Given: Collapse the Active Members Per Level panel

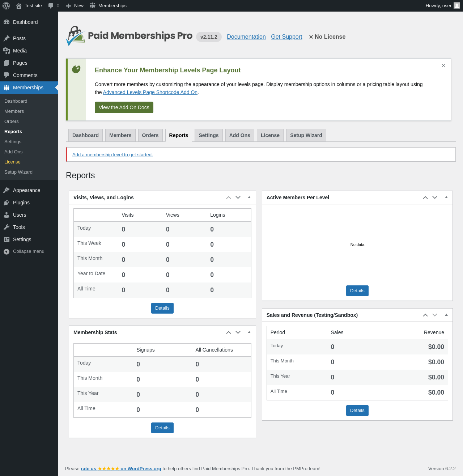Looking at the screenshot, I should (x=446, y=197).
